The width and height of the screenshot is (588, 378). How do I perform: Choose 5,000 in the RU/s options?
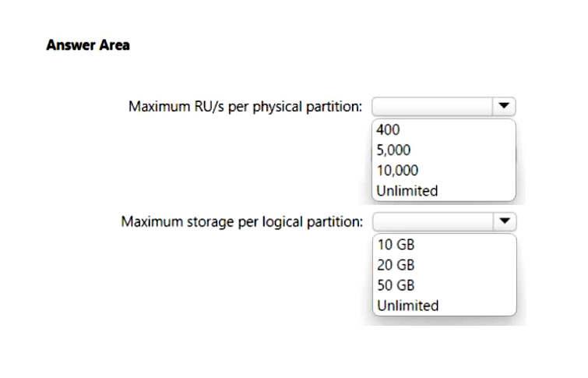coord(394,150)
